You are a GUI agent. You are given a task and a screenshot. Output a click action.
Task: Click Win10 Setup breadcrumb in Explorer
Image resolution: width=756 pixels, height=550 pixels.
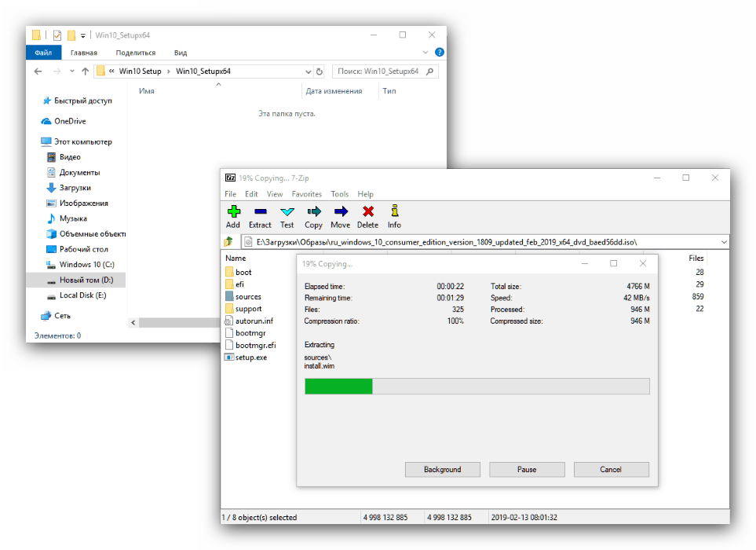click(x=141, y=71)
